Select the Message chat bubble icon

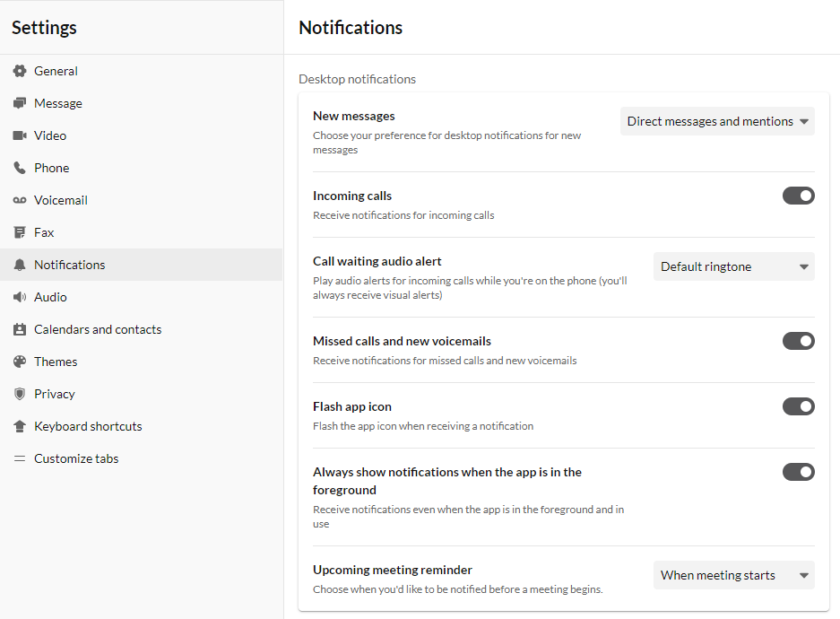click(x=20, y=103)
